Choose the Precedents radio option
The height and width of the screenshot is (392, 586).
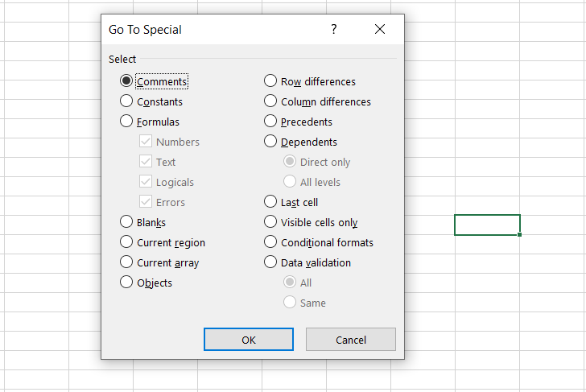(x=270, y=122)
